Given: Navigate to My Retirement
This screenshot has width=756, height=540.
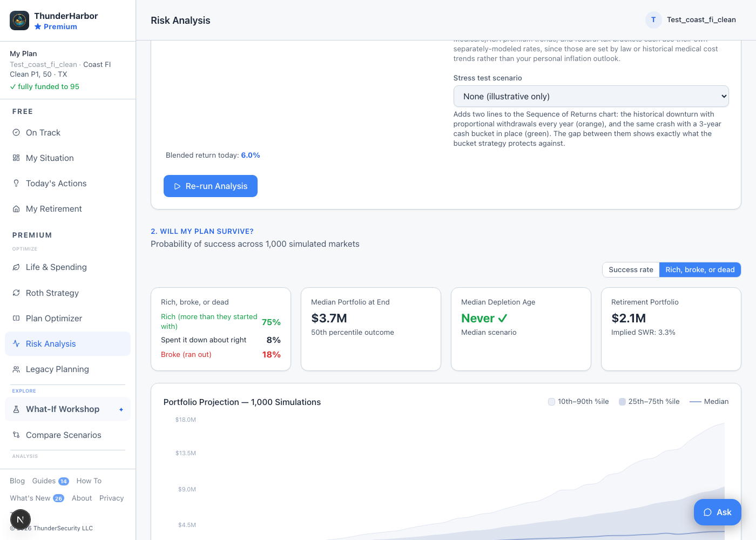Looking at the screenshot, I should coord(67,208).
